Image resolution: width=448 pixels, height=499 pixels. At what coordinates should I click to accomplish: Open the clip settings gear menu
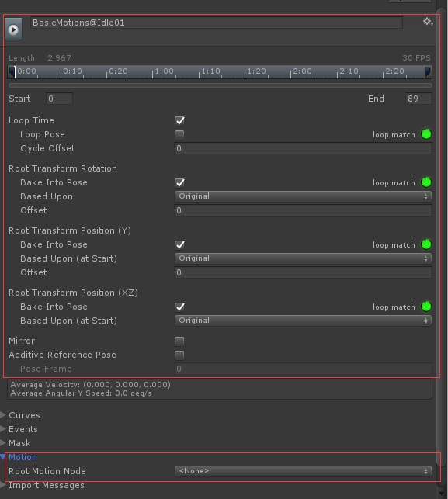pos(428,22)
